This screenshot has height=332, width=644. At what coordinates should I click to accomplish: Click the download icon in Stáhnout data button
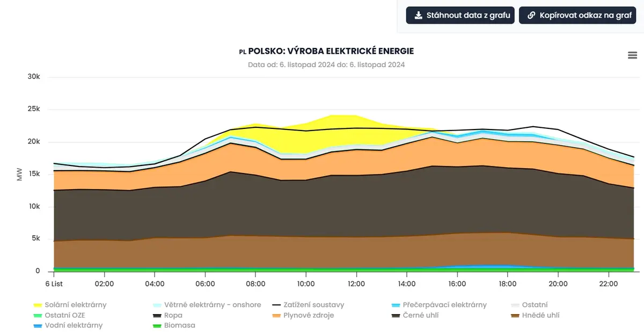tap(418, 15)
